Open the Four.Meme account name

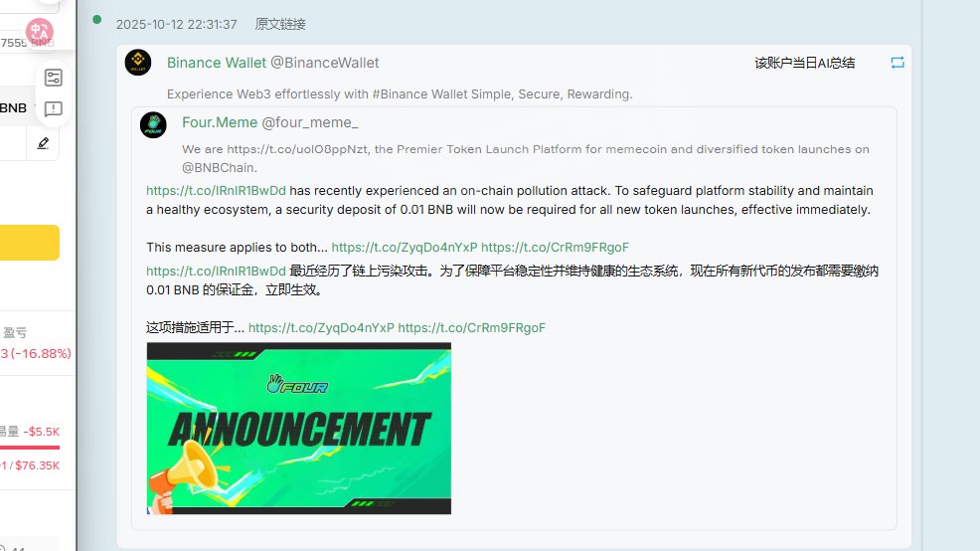[x=220, y=122]
